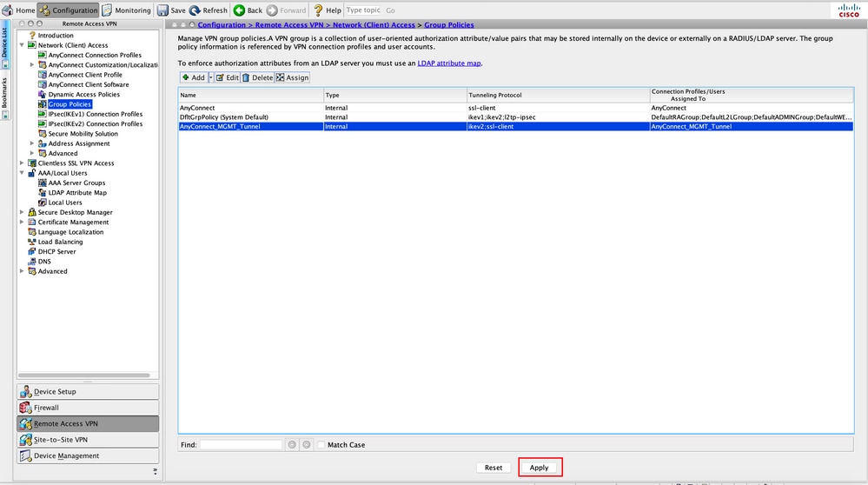Open the Firewall panel
The height and width of the screenshot is (485, 868).
(88, 408)
